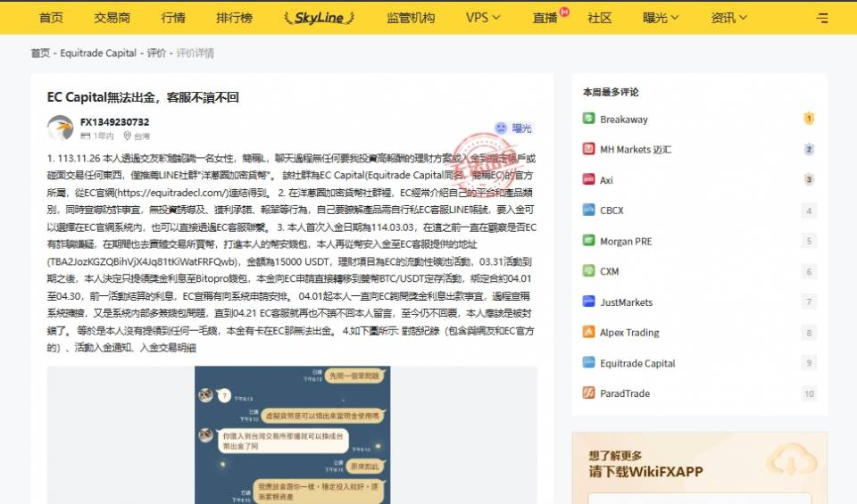Click the Morgan PRE broker icon
This screenshot has height=504, width=857.
click(x=588, y=240)
